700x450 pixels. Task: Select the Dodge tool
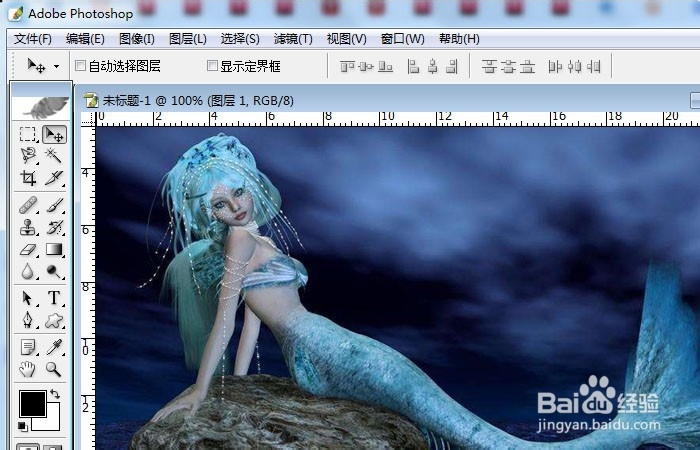pos(54,271)
